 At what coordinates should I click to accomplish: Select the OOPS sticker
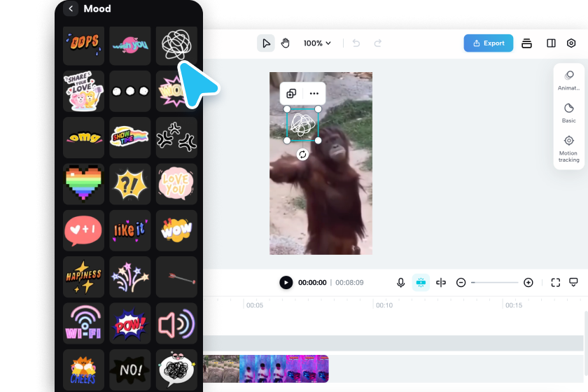click(x=83, y=45)
